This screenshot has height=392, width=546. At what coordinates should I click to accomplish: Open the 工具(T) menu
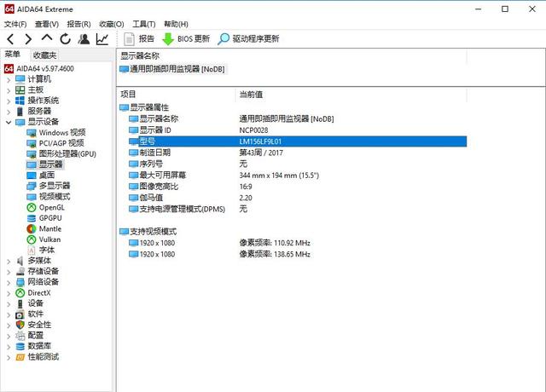[144, 24]
